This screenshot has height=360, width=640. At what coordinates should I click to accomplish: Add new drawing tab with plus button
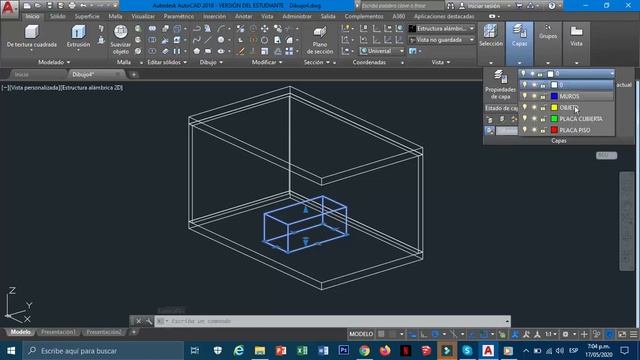point(133,74)
